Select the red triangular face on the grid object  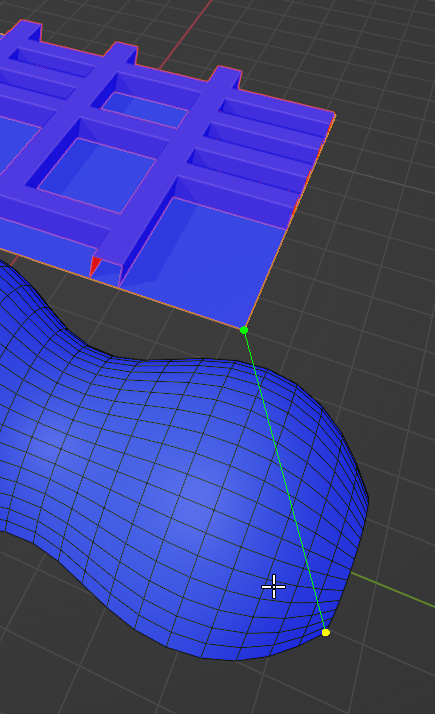(x=95, y=266)
